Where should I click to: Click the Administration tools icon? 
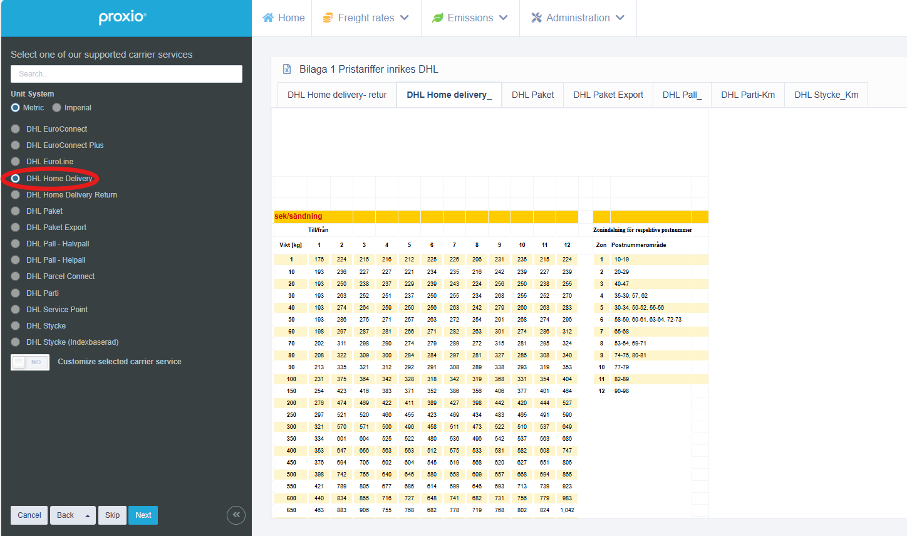pos(536,17)
